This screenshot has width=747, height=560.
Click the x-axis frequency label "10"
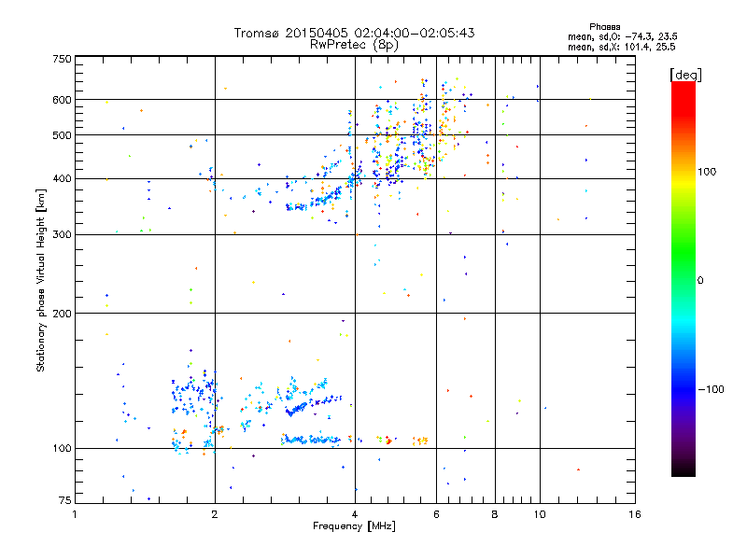tap(540, 514)
